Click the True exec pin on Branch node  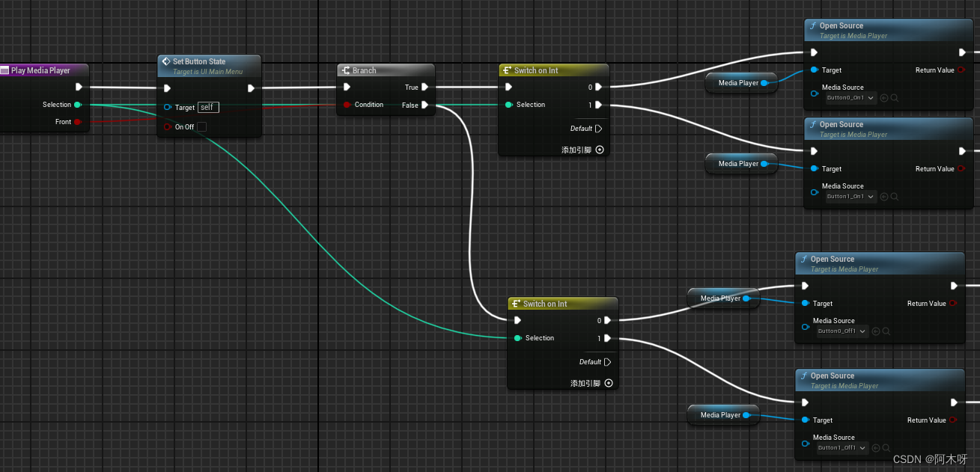pos(424,87)
